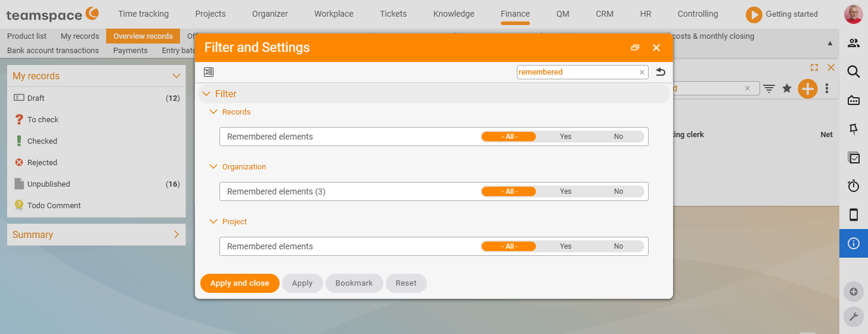Select No for Records remembered elements

coord(618,137)
